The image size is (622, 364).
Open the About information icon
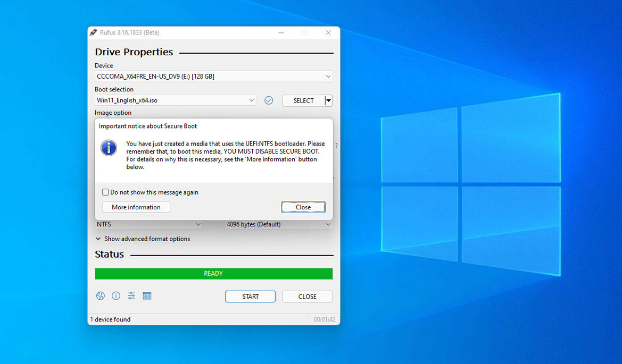[x=116, y=296]
